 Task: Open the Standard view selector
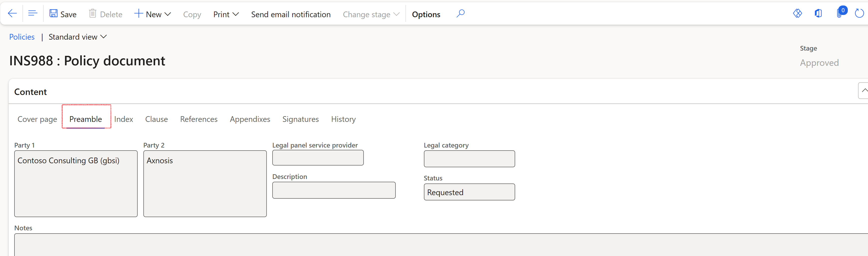(78, 37)
